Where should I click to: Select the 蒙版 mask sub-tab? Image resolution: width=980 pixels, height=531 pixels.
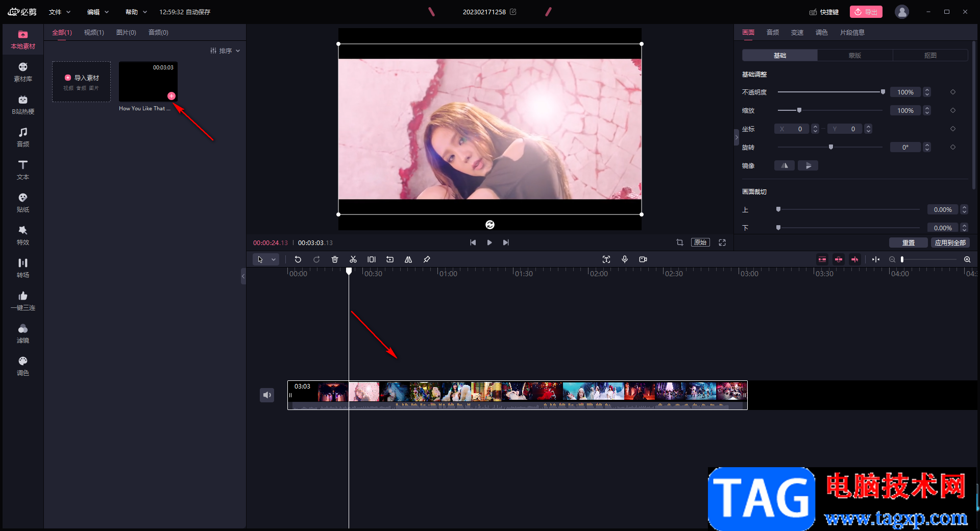pos(855,55)
